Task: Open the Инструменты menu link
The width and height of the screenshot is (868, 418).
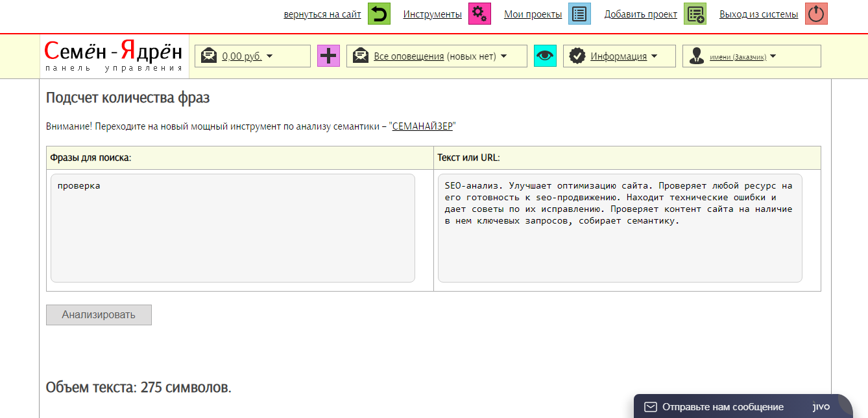Action: [433, 14]
